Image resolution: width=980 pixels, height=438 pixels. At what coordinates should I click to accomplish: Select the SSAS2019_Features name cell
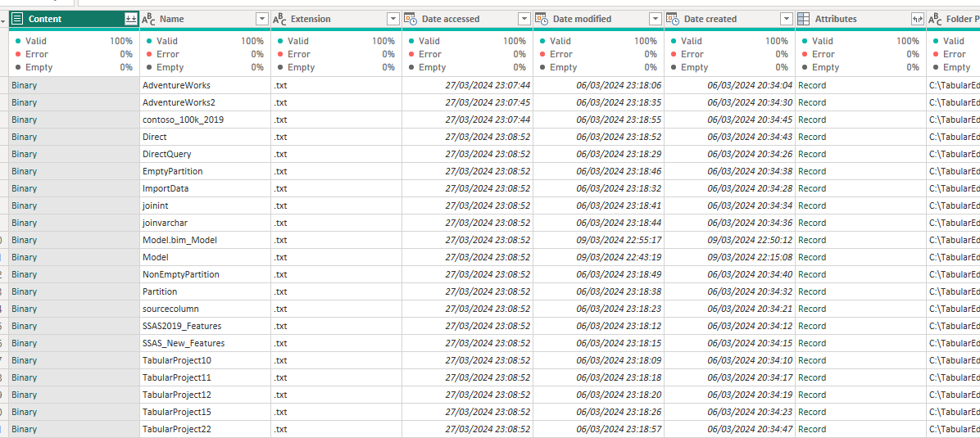click(205, 326)
